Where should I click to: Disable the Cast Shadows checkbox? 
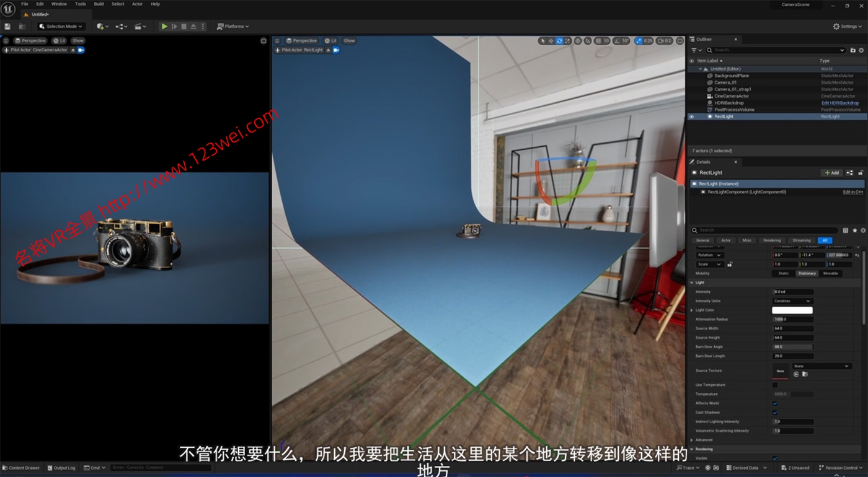pyautogui.click(x=775, y=412)
